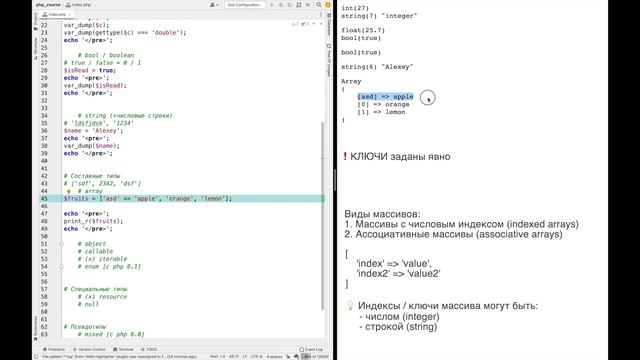
Task: Open the Version Control tool window
Action: point(89,349)
